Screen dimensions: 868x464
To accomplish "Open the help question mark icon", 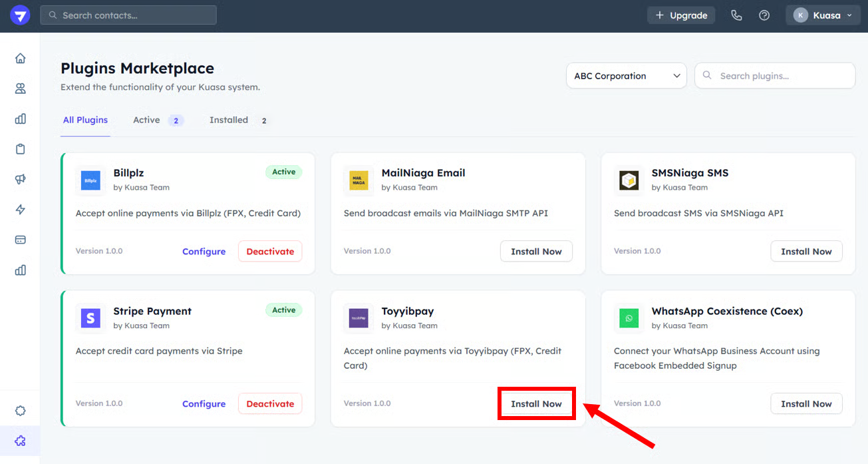I will tap(764, 15).
